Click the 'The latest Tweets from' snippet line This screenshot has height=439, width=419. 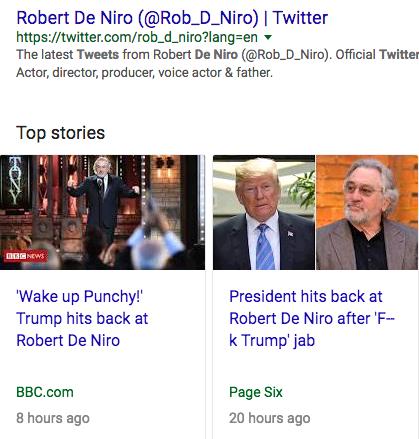(217, 55)
